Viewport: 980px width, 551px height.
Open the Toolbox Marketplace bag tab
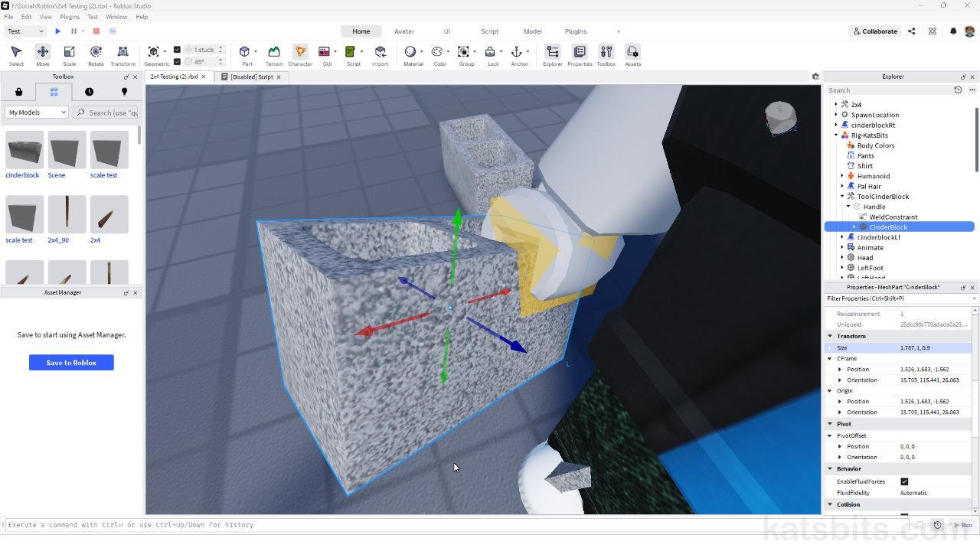(x=18, y=92)
